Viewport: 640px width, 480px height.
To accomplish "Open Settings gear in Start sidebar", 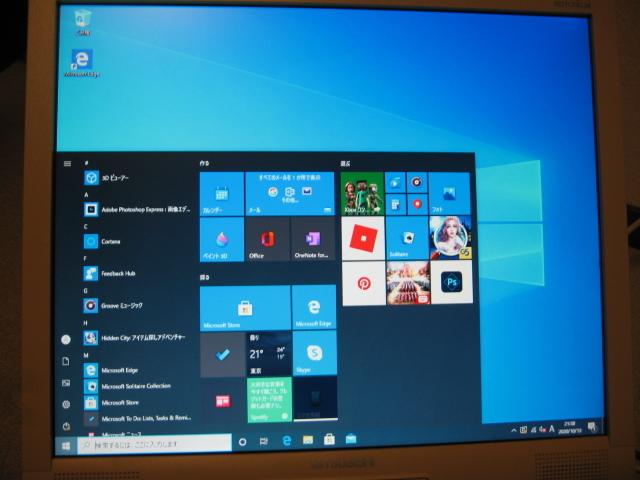I will (x=66, y=404).
